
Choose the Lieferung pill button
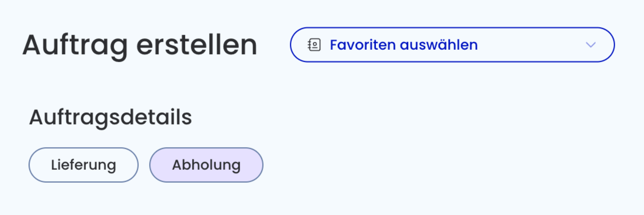[84, 165]
